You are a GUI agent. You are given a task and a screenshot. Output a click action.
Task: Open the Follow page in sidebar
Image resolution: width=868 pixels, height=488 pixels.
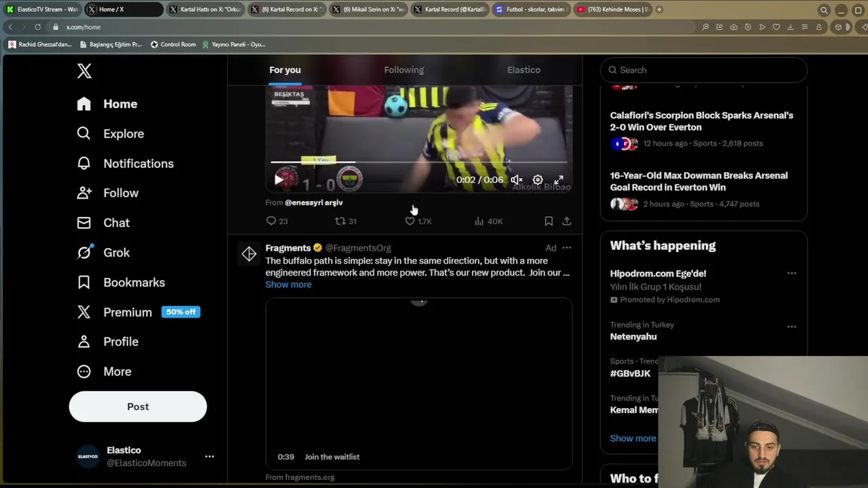tap(107, 193)
